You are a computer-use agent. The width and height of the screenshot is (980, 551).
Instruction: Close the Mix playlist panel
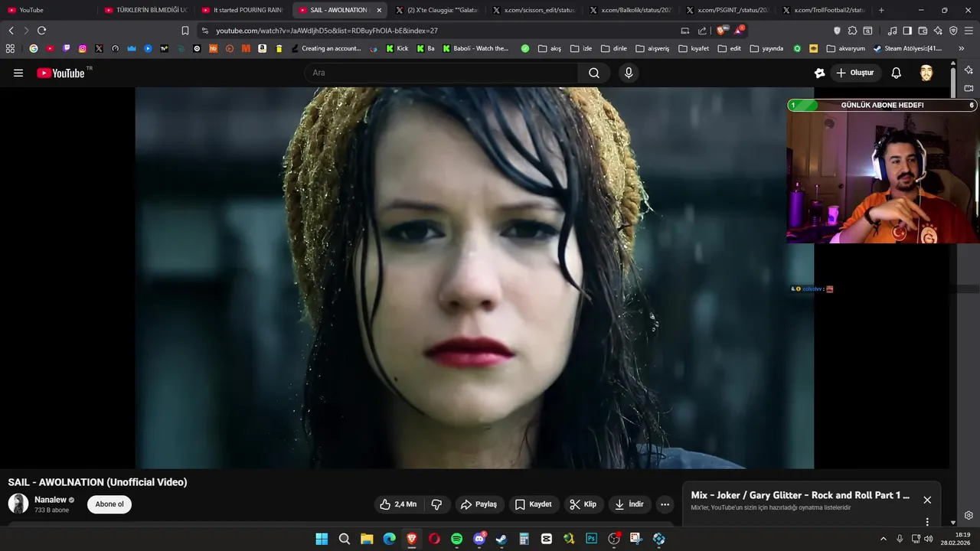pos(927,500)
